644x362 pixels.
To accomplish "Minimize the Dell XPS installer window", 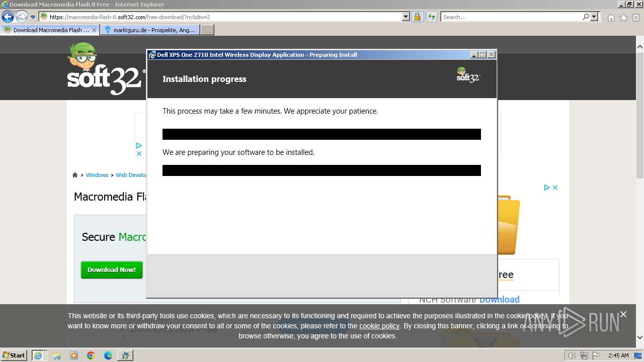I will click(x=474, y=55).
